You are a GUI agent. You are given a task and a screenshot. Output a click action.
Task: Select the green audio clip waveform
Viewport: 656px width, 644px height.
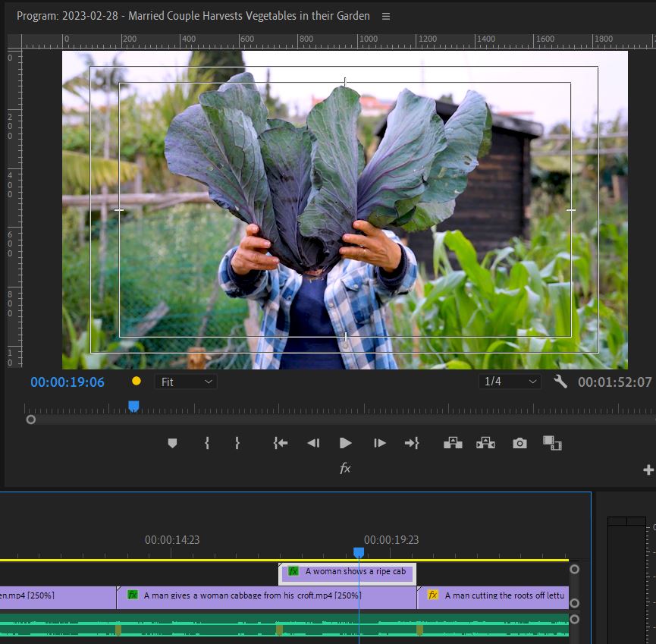click(x=284, y=625)
